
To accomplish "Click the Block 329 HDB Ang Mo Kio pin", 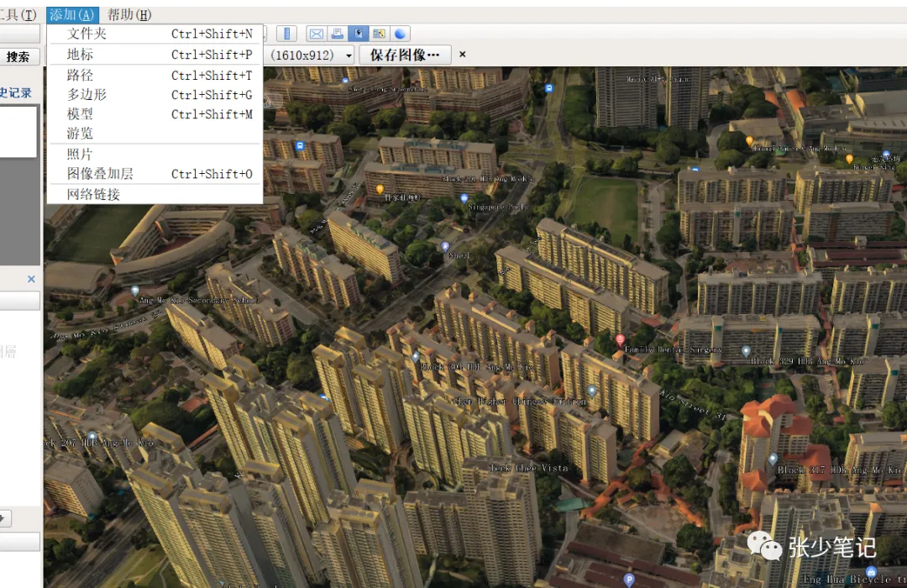I will pyautogui.click(x=746, y=351).
